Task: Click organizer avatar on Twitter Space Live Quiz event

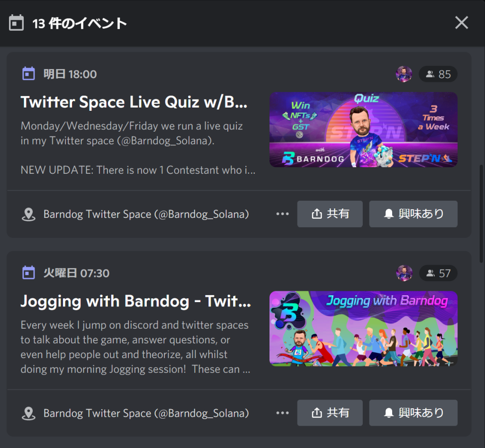Action: coord(404,74)
